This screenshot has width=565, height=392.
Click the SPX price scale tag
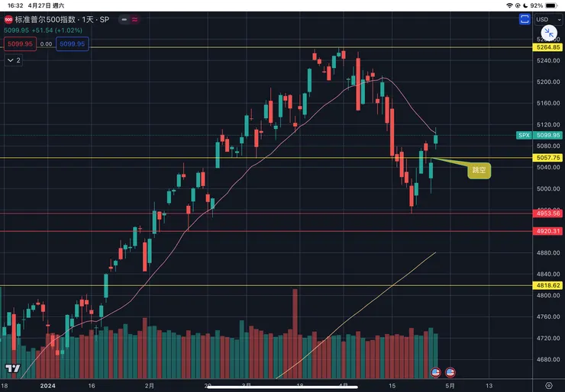(x=524, y=135)
